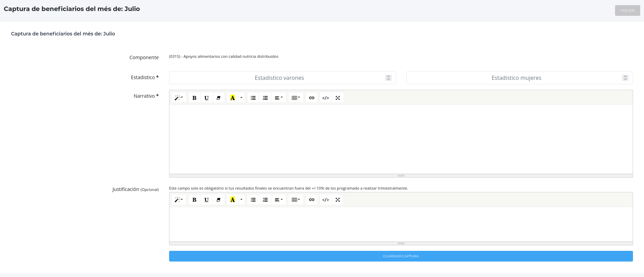
Task: Click spinner arrows on Estadistico varones
Action: 388,78
